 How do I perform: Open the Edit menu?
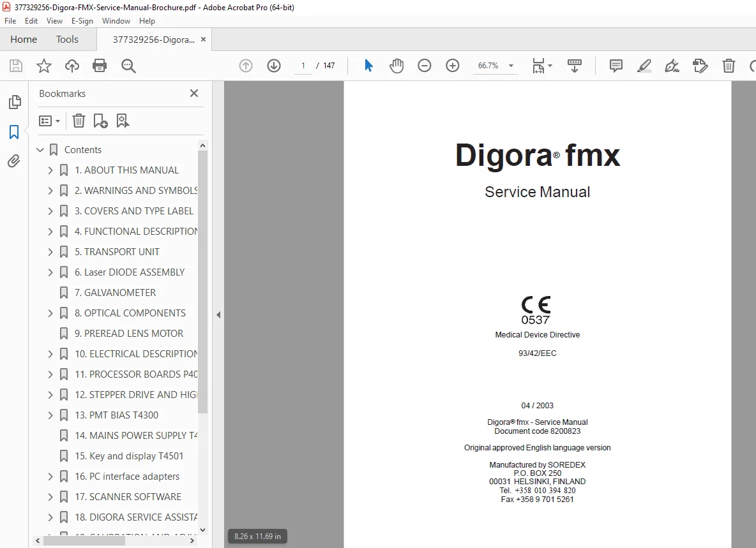pos(31,20)
